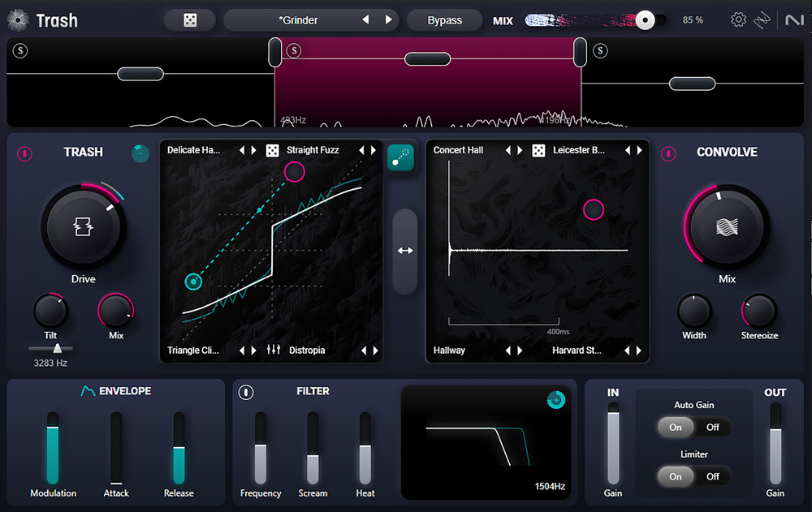Click the Native Instruments NI logo
This screenshot has height=512, width=812.
tap(794, 20)
